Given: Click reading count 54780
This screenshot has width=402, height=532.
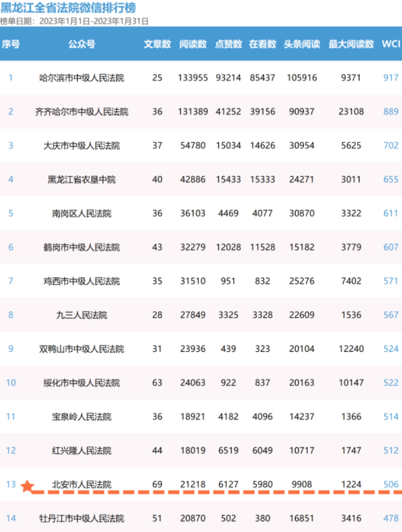Looking at the screenshot, I should tap(193, 145).
